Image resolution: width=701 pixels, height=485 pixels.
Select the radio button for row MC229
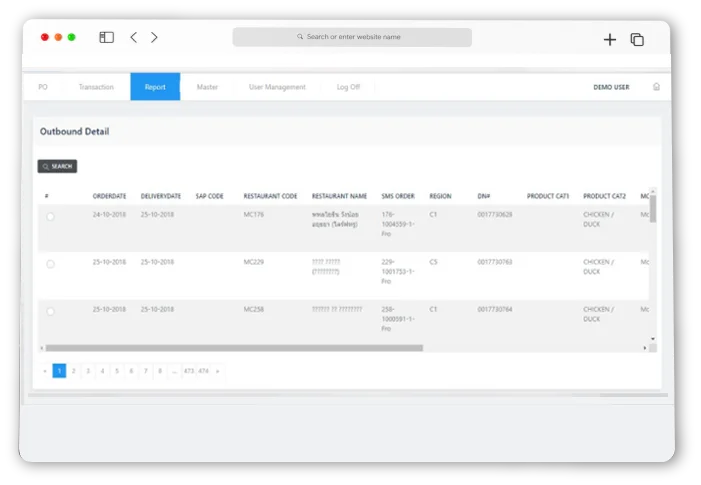(x=50, y=264)
